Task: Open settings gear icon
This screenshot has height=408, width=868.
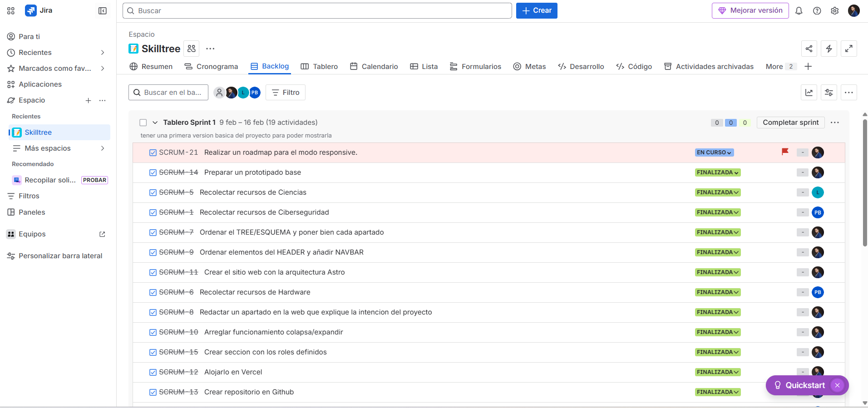Action: pyautogui.click(x=835, y=10)
